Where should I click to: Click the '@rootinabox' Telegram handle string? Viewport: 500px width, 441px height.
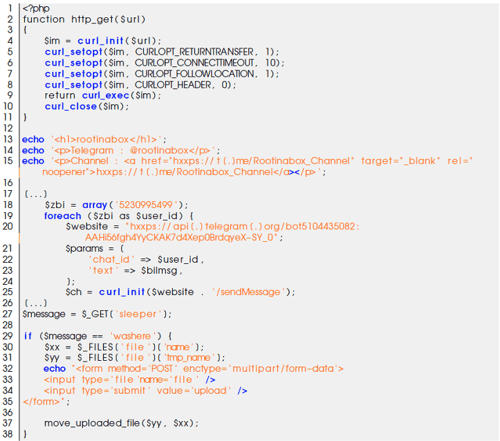pos(159,150)
